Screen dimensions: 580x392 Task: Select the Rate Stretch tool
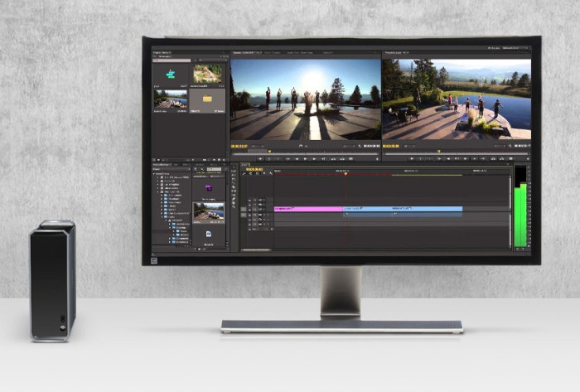234,183
